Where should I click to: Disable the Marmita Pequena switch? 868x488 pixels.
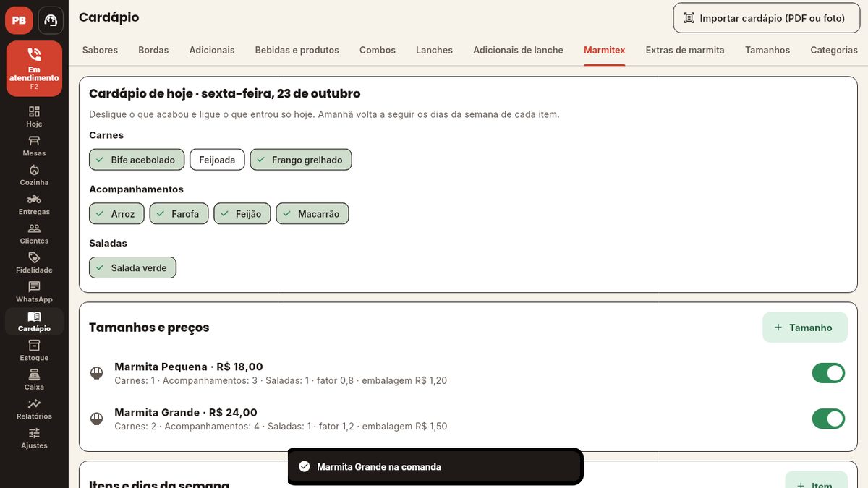click(828, 373)
